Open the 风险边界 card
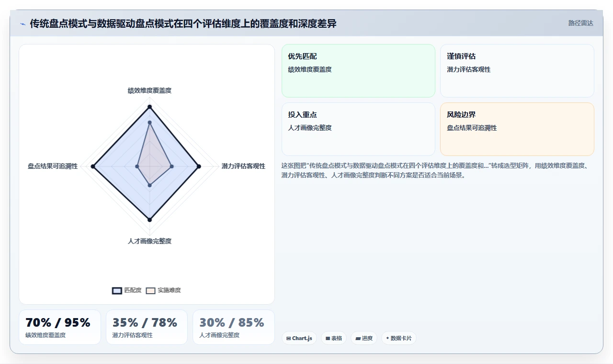613x364 pixels. (517, 129)
